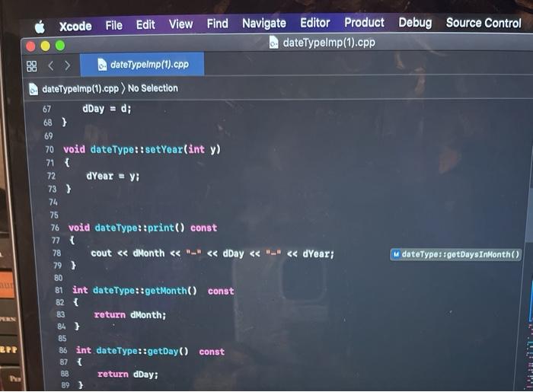Open the Apple menu
Viewport: 533px width, 392px height.
pos(40,27)
